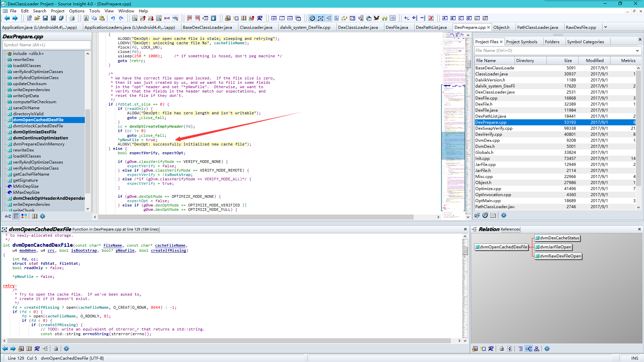644x362 pixels.
Task: Click the code overview minimap highlighted region
Action: coord(453,146)
